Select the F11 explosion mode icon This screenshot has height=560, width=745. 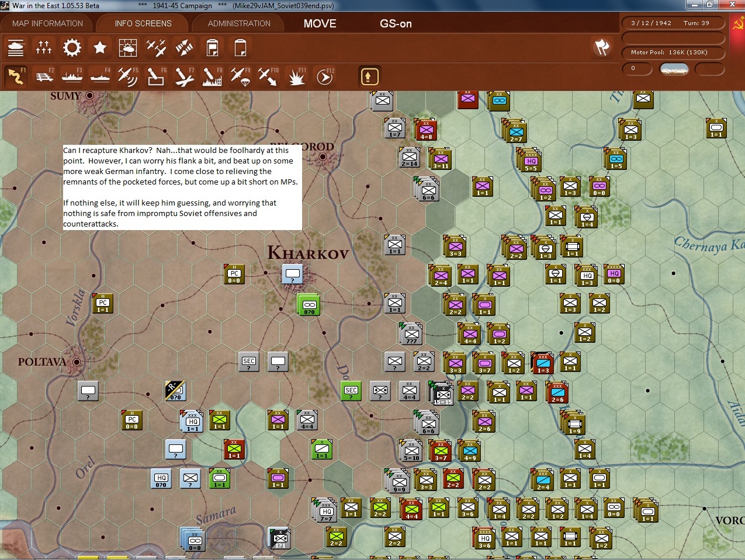[x=296, y=76]
